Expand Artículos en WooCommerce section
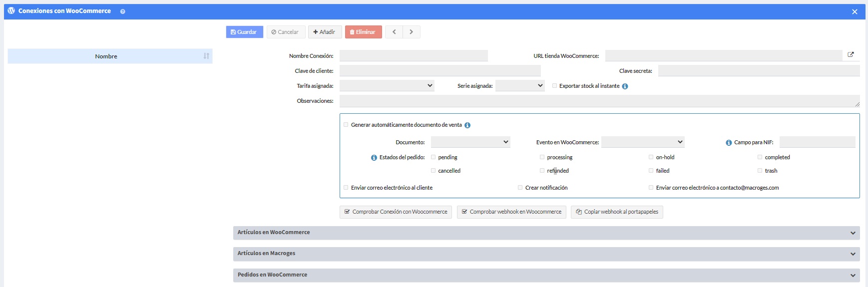 [x=546, y=233]
